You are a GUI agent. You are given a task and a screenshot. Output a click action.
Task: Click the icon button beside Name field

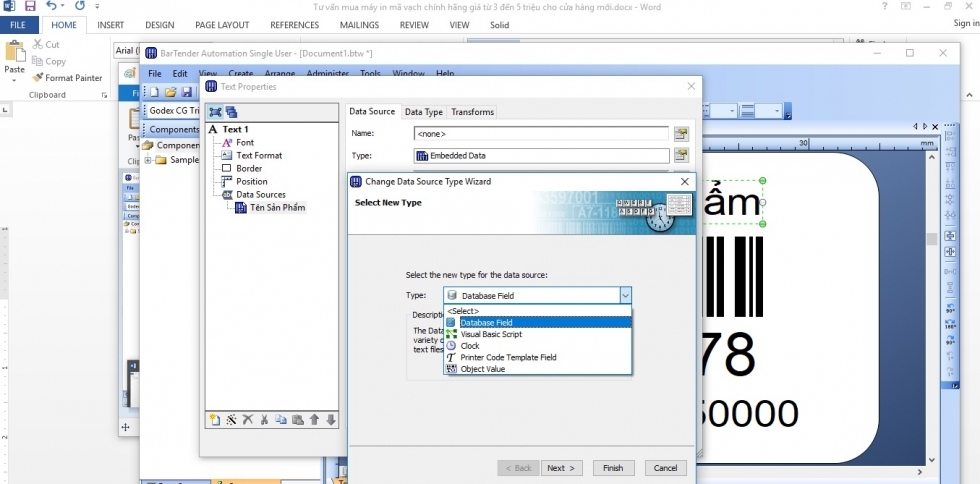(681, 133)
